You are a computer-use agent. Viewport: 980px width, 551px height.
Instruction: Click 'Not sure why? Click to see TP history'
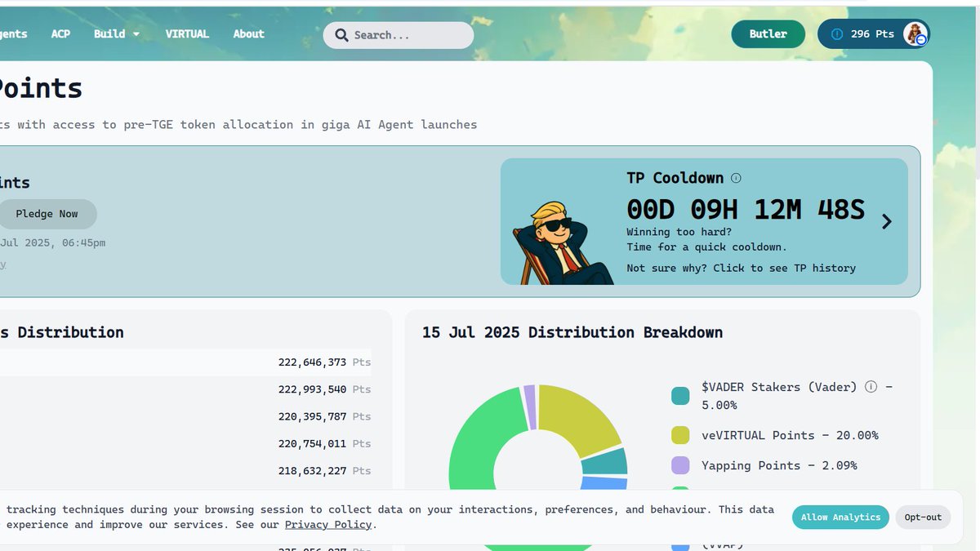click(741, 268)
